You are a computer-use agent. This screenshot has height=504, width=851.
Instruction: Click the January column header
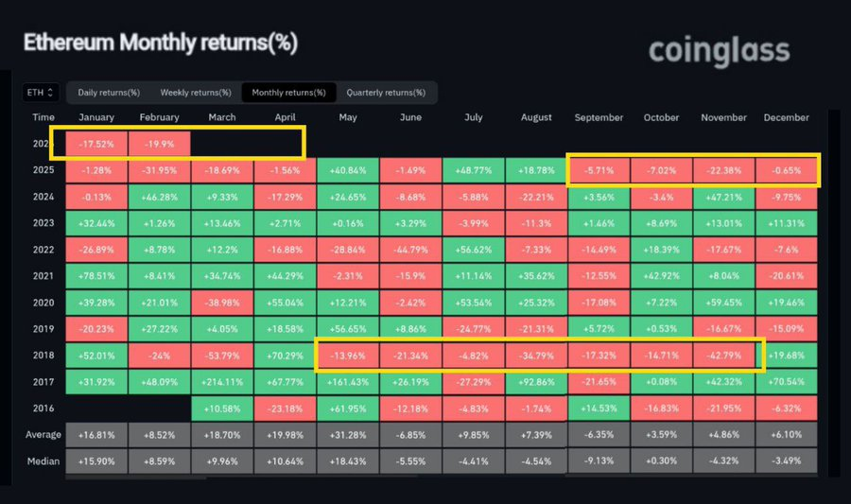click(96, 118)
